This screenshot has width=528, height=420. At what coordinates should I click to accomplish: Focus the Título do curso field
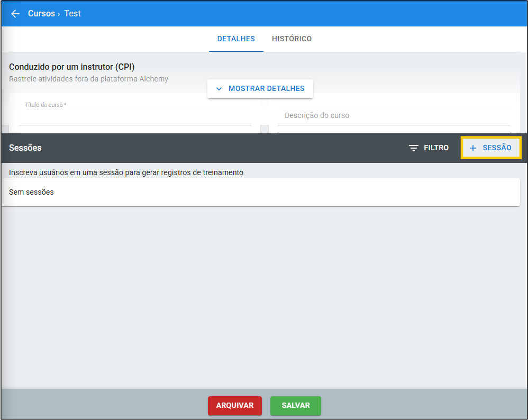[134, 117]
